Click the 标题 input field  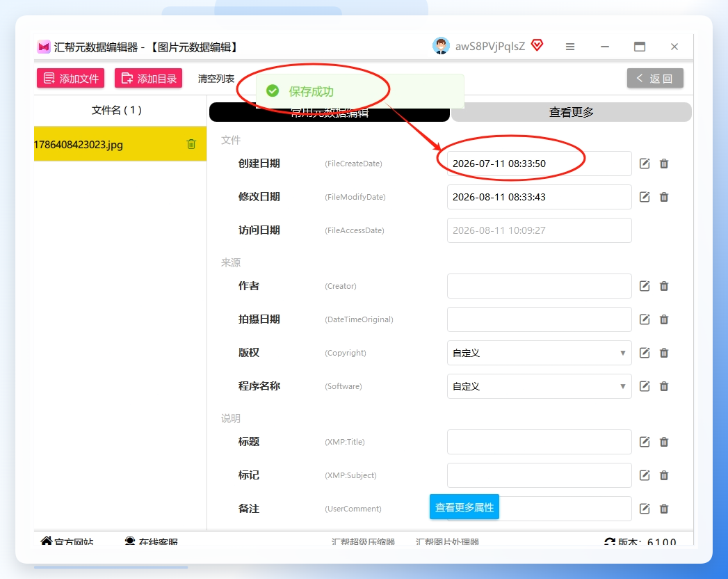pyautogui.click(x=539, y=442)
